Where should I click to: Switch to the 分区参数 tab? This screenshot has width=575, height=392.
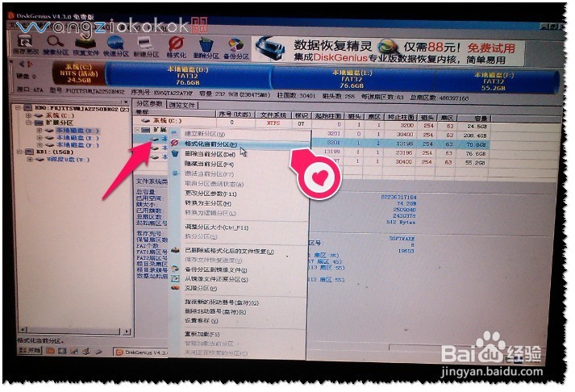click(x=149, y=104)
